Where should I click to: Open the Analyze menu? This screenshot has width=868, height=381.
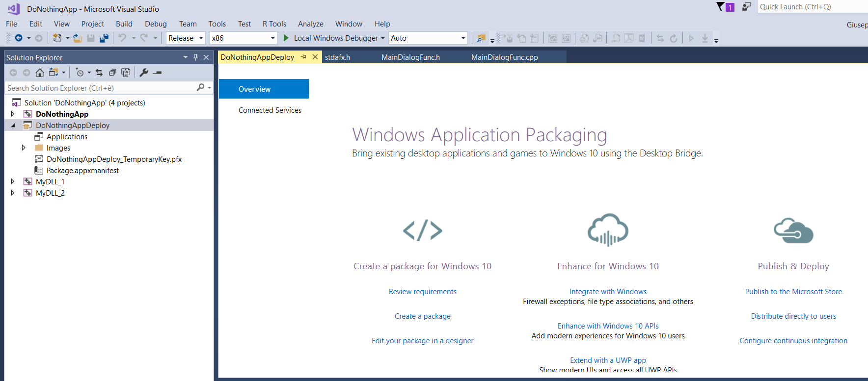tap(311, 24)
